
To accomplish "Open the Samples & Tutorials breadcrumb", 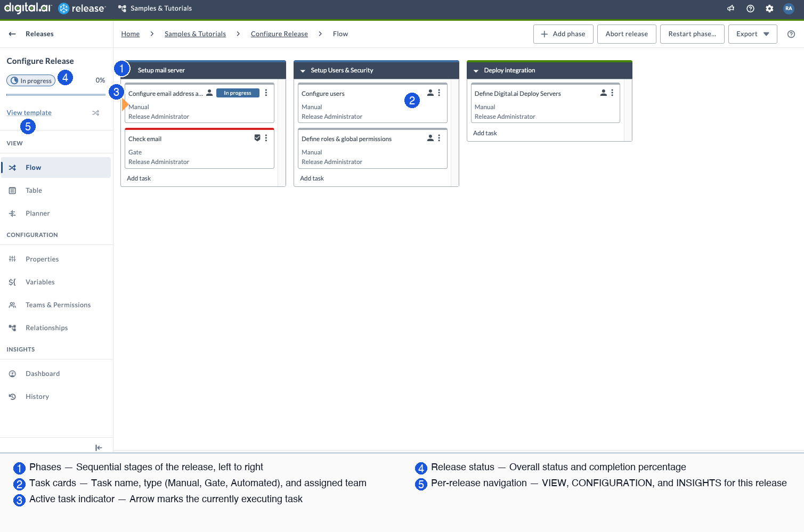I will (195, 34).
